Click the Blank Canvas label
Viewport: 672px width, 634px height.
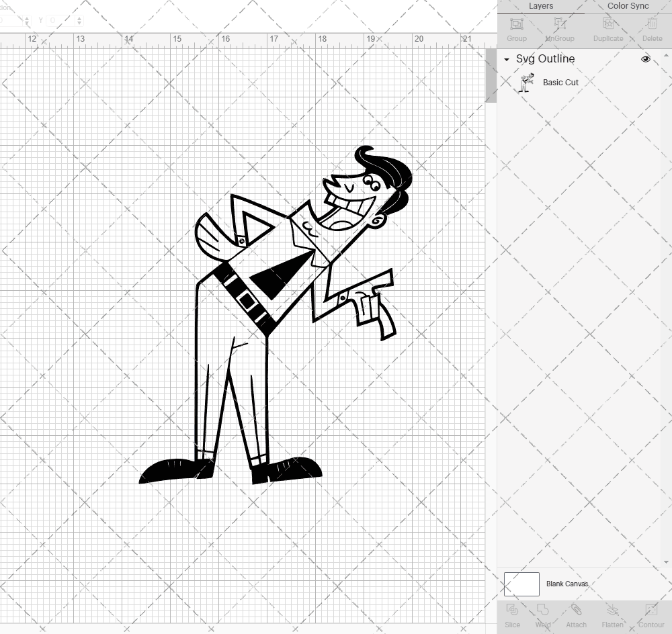pyautogui.click(x=567, y=584)
